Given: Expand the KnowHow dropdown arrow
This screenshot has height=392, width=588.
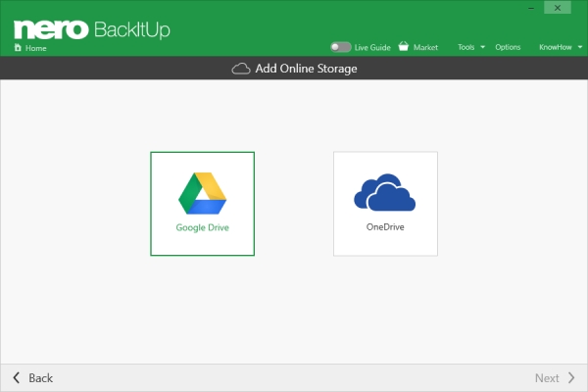Looking at the screenshot, I should point(579,47).
